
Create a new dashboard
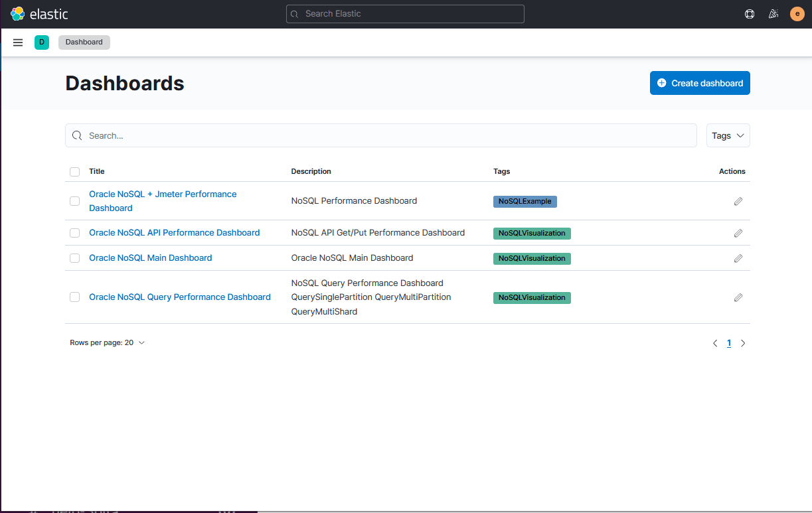700,83
